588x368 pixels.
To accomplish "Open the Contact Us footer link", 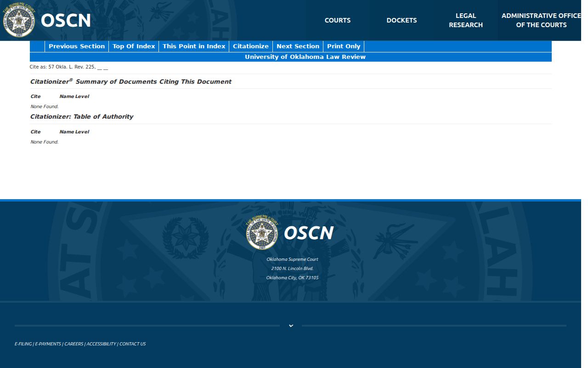I will (x=133, y=344).
